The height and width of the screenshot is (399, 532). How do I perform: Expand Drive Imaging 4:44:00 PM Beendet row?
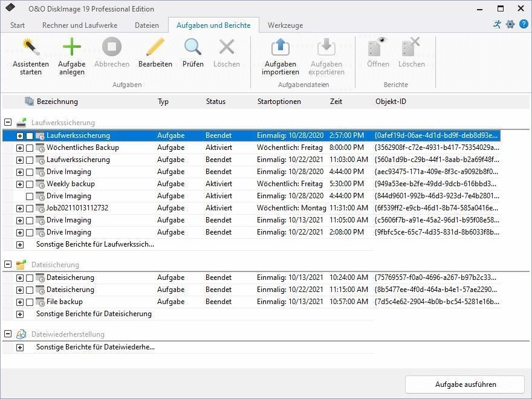20,172
